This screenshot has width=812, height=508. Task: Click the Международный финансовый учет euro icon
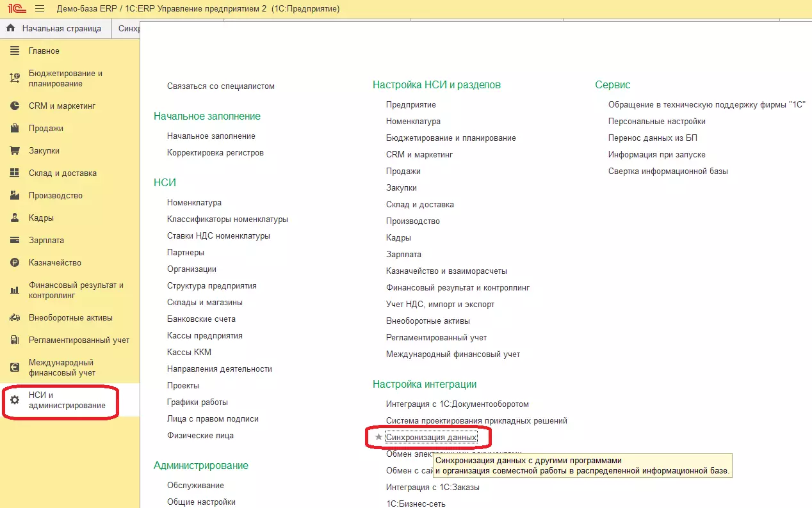pos(15,368)
